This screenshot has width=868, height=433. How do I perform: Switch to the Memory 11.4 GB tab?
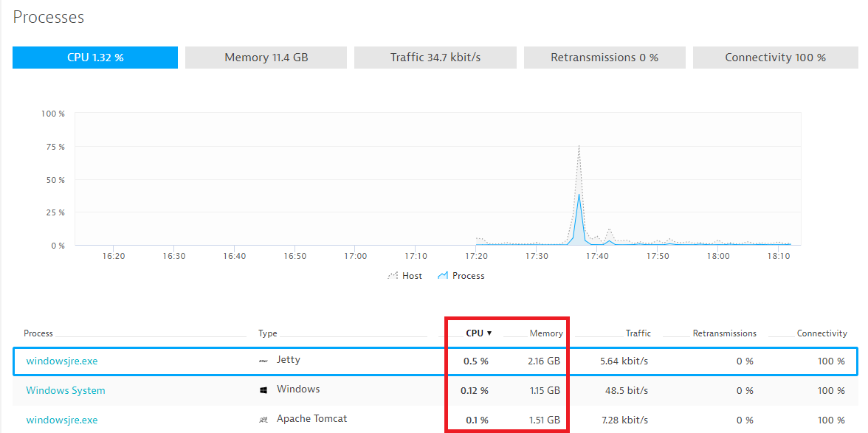266,58
